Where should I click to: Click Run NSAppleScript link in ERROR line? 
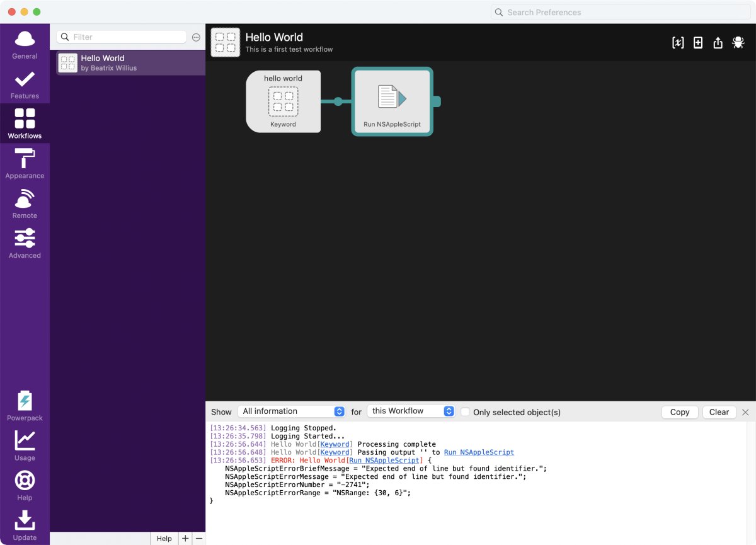pyautogui.click(x=384, y=461)
